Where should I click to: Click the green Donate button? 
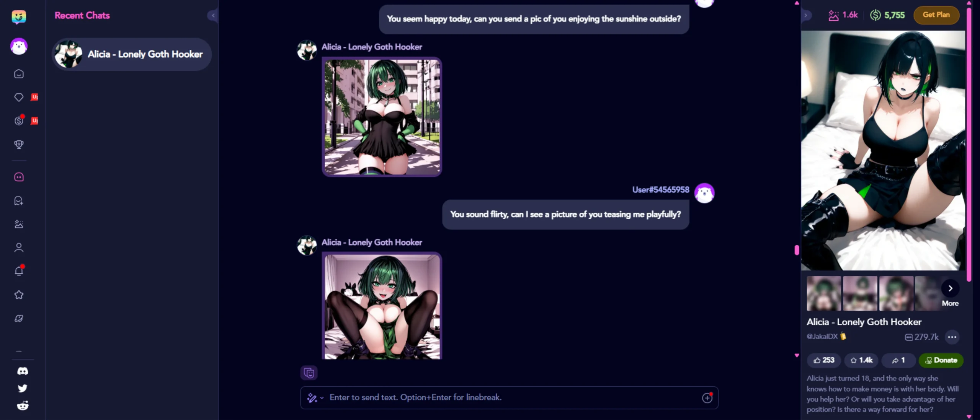coord(941,360)
